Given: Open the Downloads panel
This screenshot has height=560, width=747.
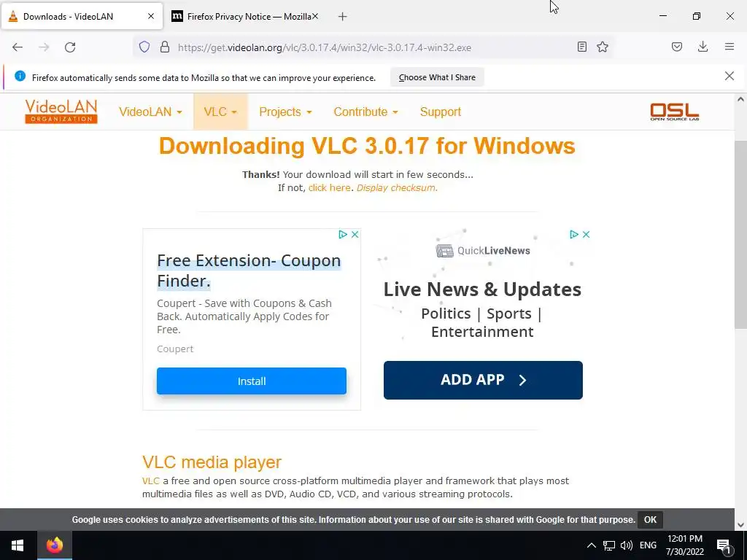Looking at the screenshot, I should [703, 47].
